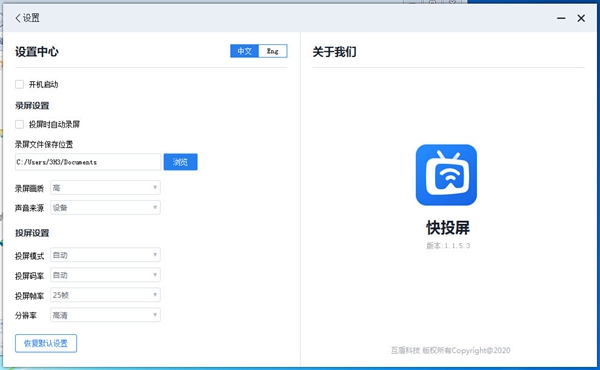The height and width of the screenshot is (370, 600).
Task: Click the 恢复默认设置 button
Action: coord(46,343)
